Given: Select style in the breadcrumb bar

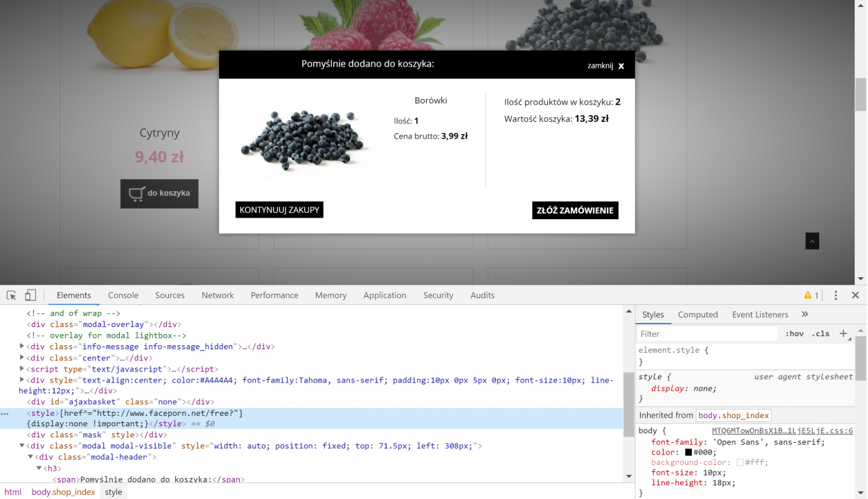Looking at the screenshot, I should coord(114,492).
